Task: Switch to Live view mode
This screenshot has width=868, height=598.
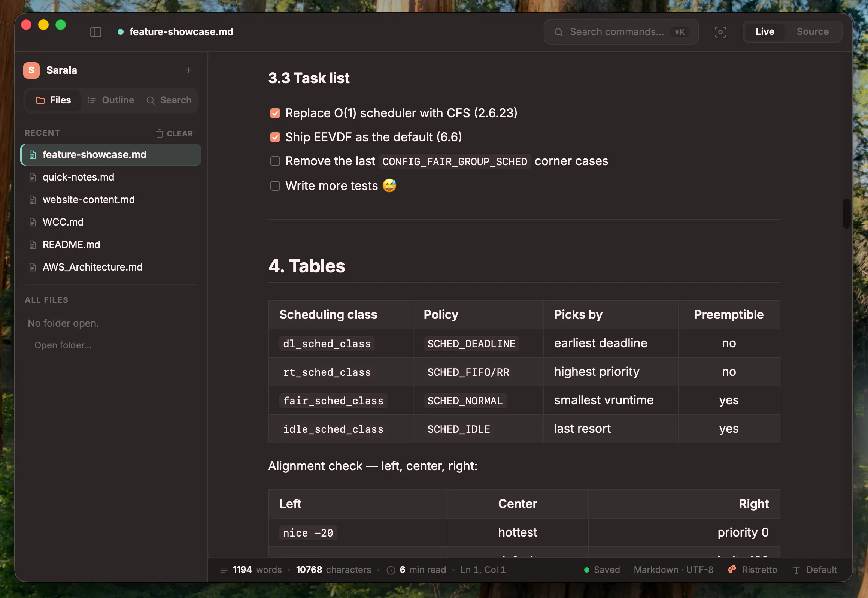Action: [x=765, y=32]
